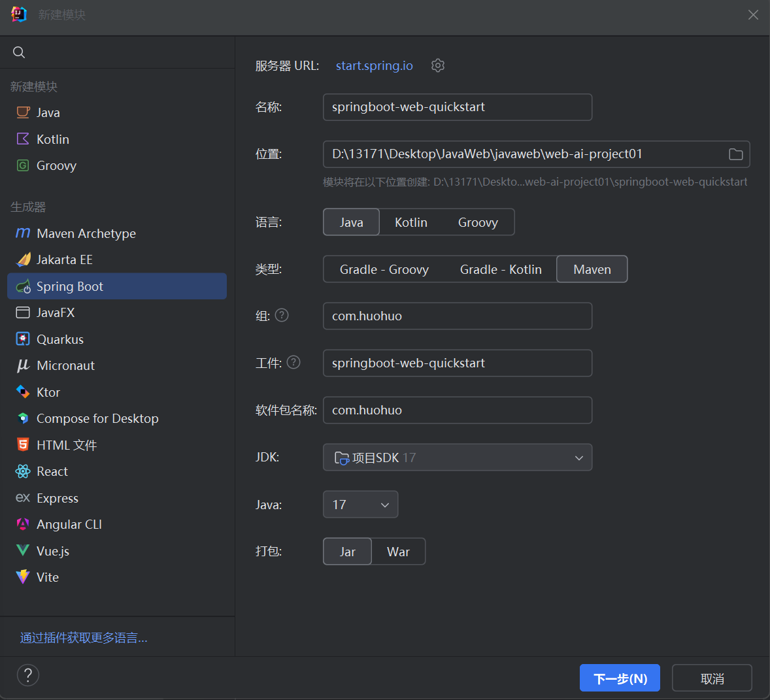Select the Quarkus generator entry
The width and height of the screenshot is (770, 700).
tap(117, 339)
